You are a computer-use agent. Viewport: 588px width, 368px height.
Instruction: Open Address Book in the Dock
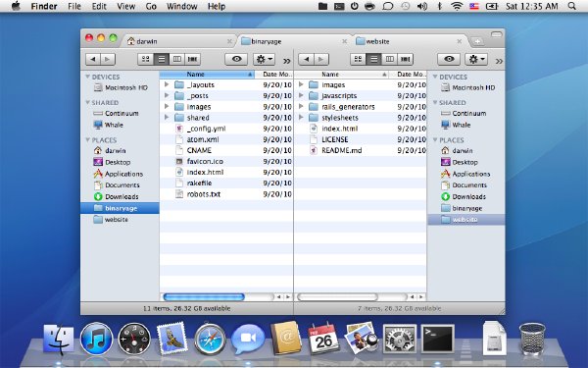(286, 338)
